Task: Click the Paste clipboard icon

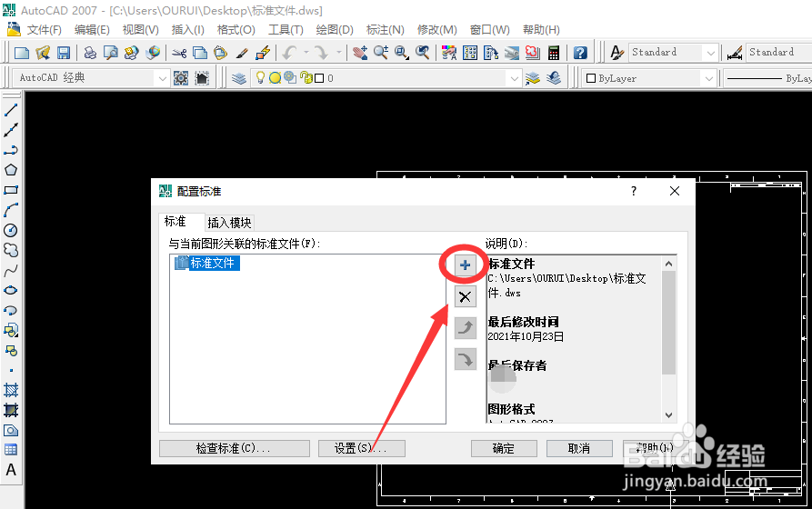Action: (x=221, y=53)
